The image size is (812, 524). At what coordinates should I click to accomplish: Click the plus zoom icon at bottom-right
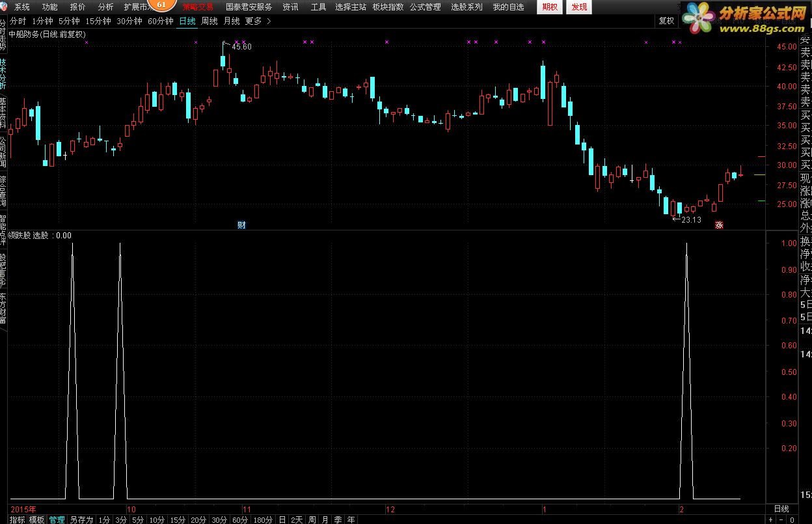(x=771, y=519)
